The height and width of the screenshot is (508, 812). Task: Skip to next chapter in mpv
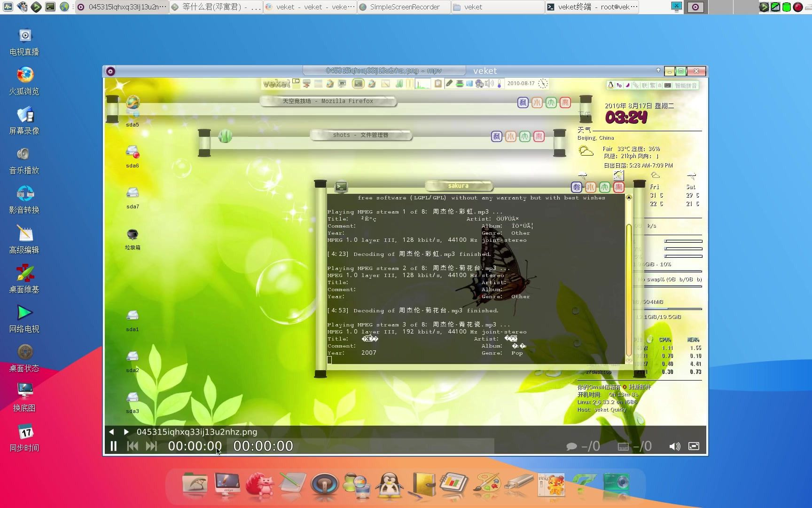[151, 446]
